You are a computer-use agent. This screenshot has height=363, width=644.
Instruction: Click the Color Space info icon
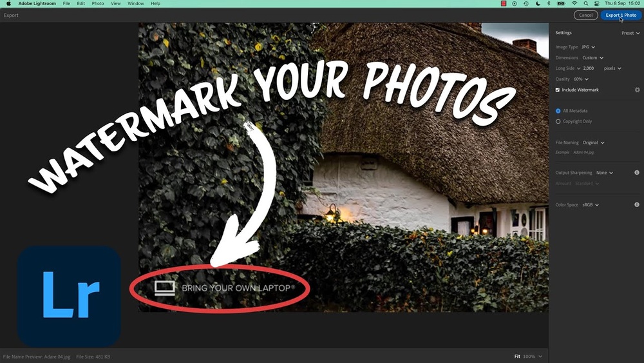637,205
